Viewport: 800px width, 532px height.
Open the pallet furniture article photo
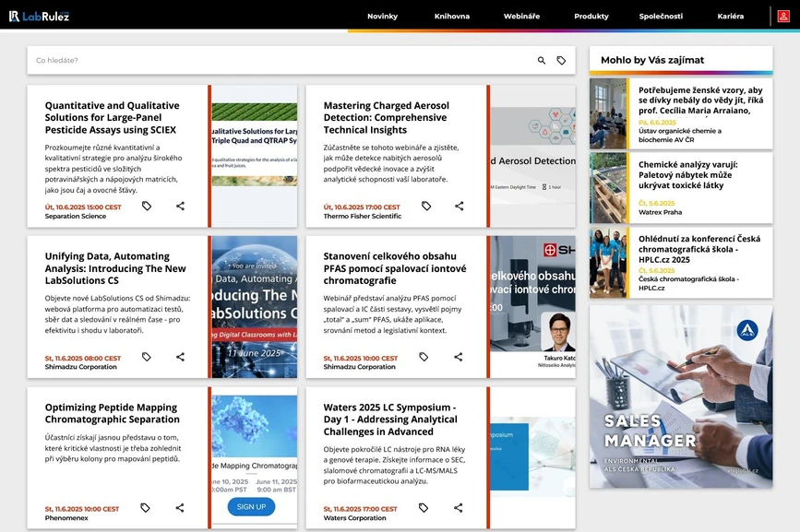point(608,187)
